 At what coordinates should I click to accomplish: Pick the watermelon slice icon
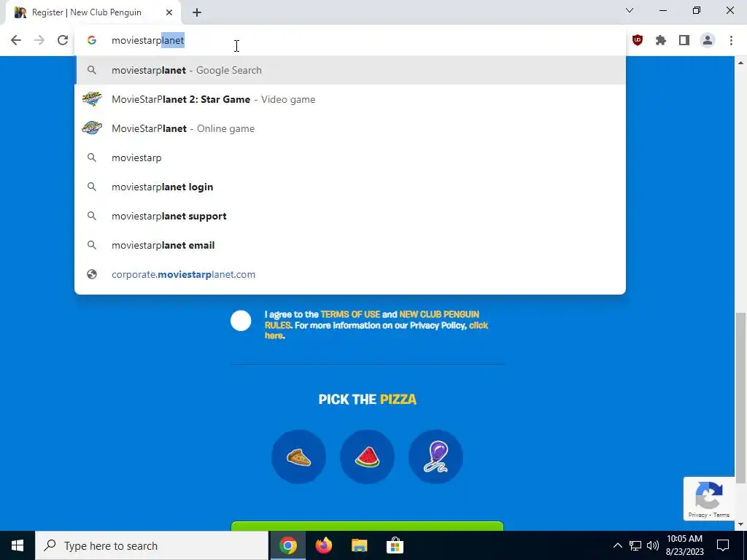point(367,456)
